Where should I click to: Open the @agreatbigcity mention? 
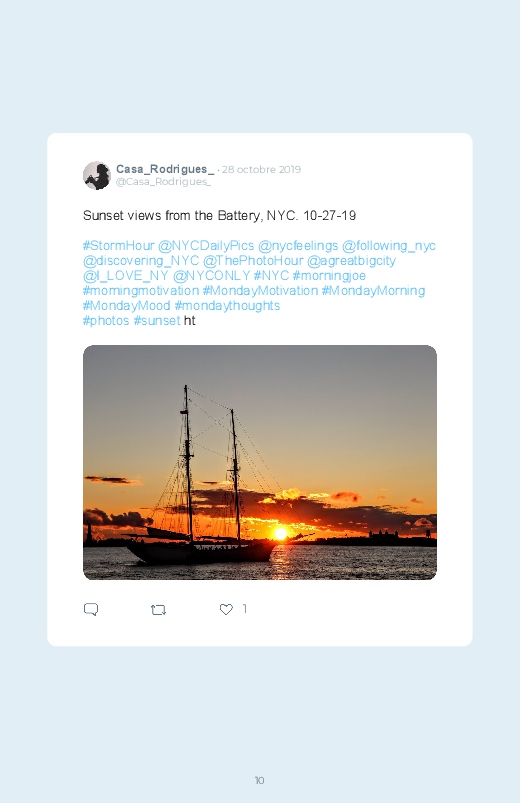pos(351,261)
